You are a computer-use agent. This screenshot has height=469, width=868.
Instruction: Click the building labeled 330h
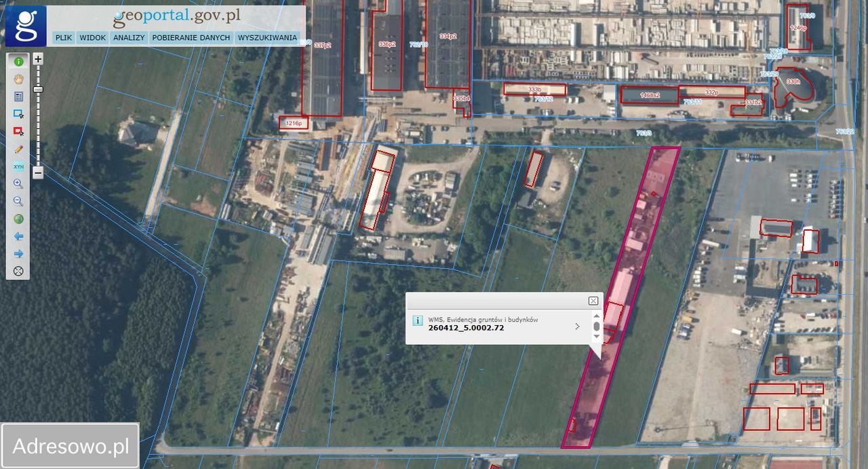793,86
